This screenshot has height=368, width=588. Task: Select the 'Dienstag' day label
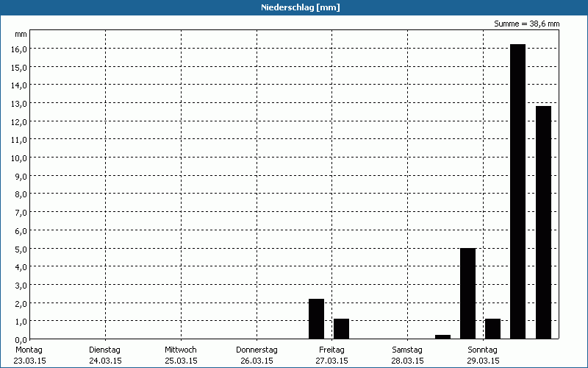104,350
